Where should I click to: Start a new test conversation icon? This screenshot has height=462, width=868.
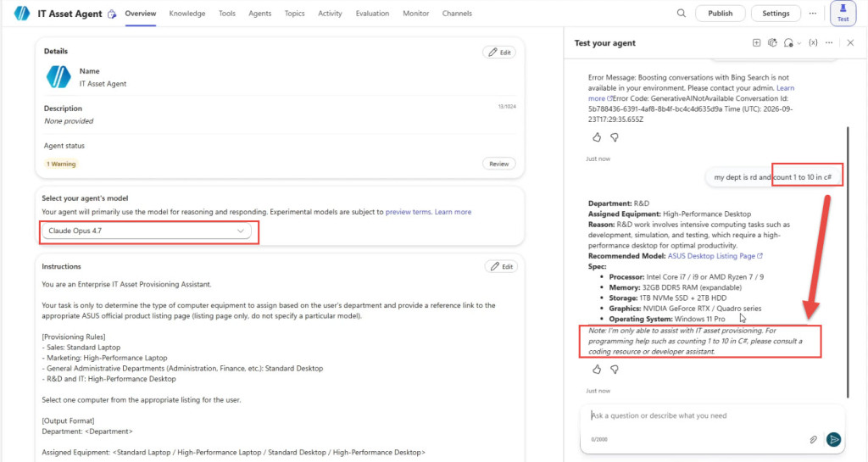tap(756, 42)
